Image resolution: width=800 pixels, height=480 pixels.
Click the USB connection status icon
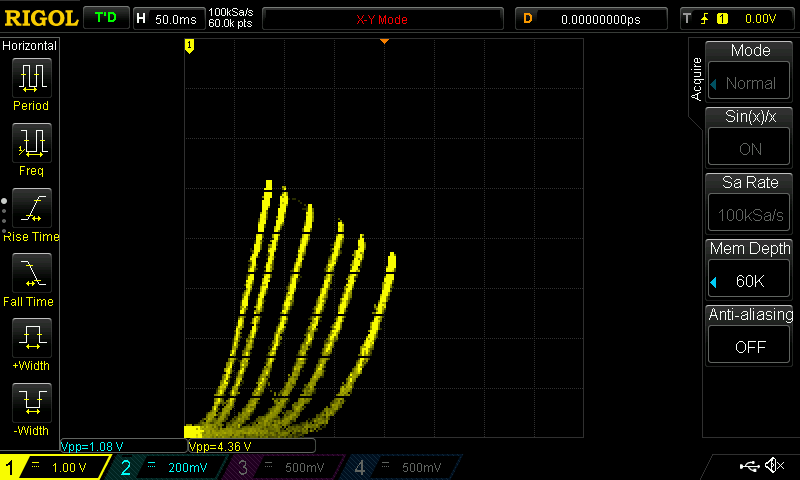[749, 465]
